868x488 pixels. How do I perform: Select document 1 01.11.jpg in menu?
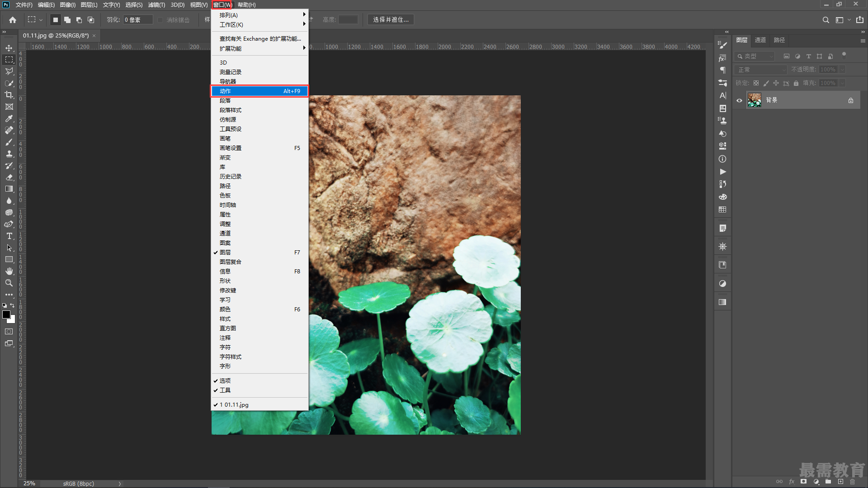(x=260, y=405)
